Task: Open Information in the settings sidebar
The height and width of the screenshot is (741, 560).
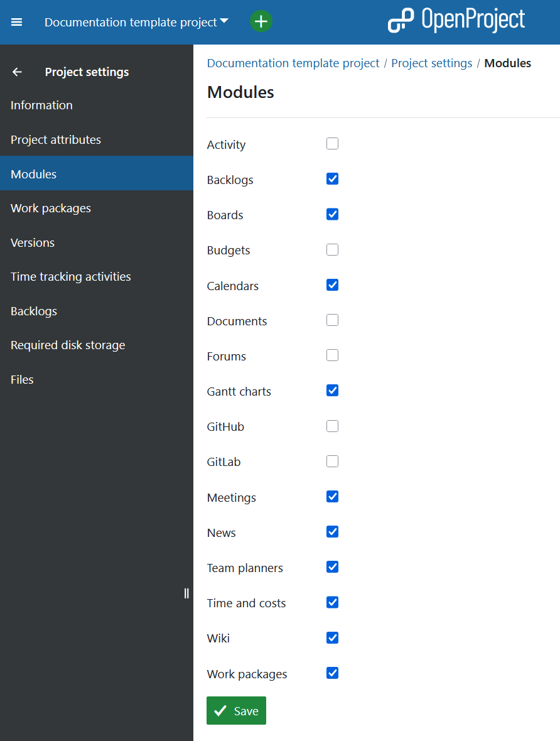Action: 97,105
